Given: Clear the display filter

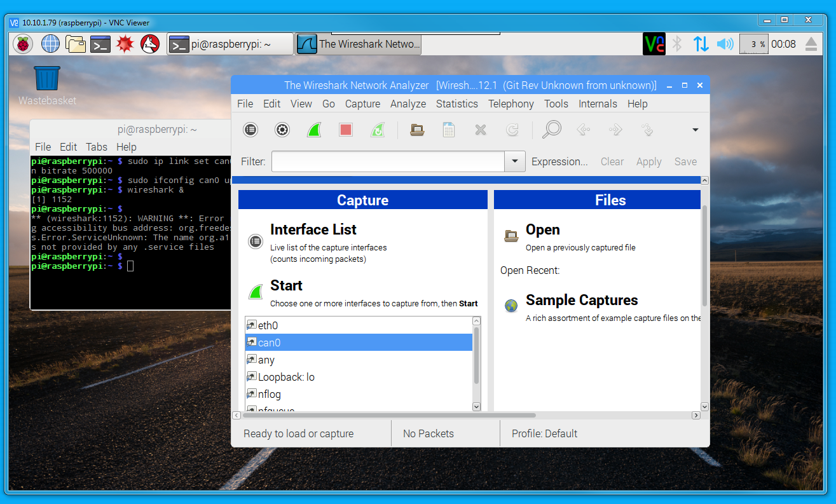Looking at the screenshot, I should (612, 161).
